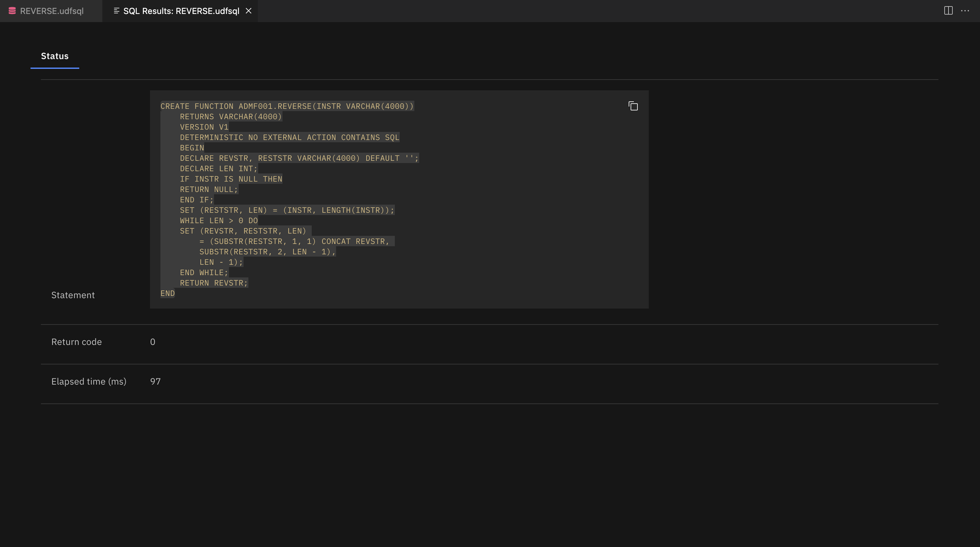Click the Return code label
This screenshot has width=980, height=547.
pyautogui.click(x=76, y=342)
